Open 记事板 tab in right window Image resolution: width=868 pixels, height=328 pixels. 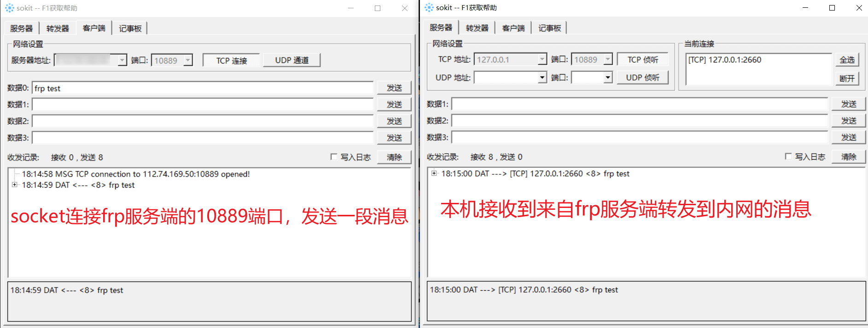click(550, 28)
